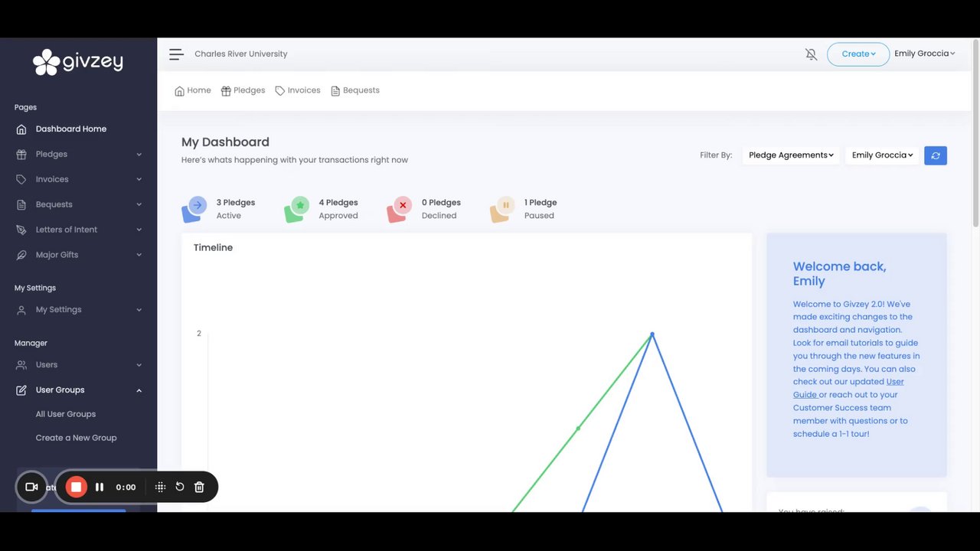This screenshot has width=980, height=551.
Task: Pause the screen recording
Action: pos(100,487)
